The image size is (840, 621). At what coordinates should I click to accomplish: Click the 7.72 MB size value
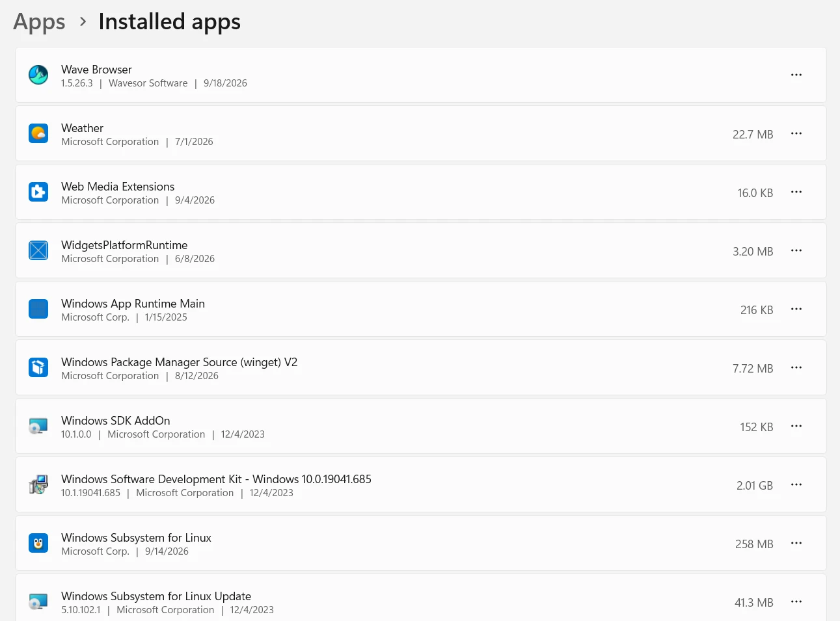[753, 369]
